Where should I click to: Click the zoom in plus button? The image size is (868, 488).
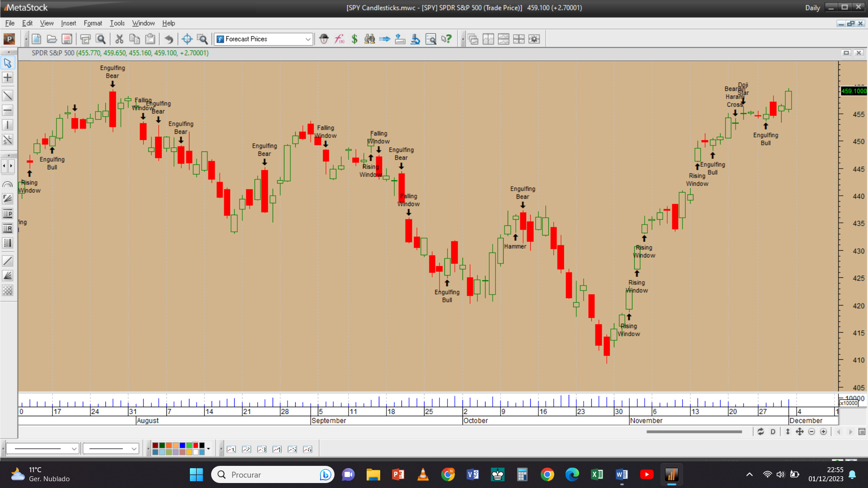[x=824, y=432]
